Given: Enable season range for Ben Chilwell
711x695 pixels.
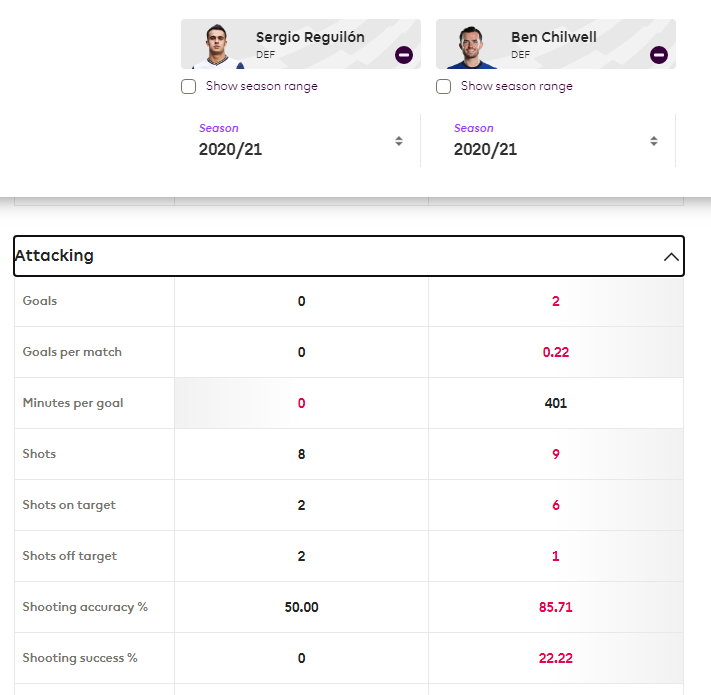Looking at the screenshot, I should [x=444, y=87].
